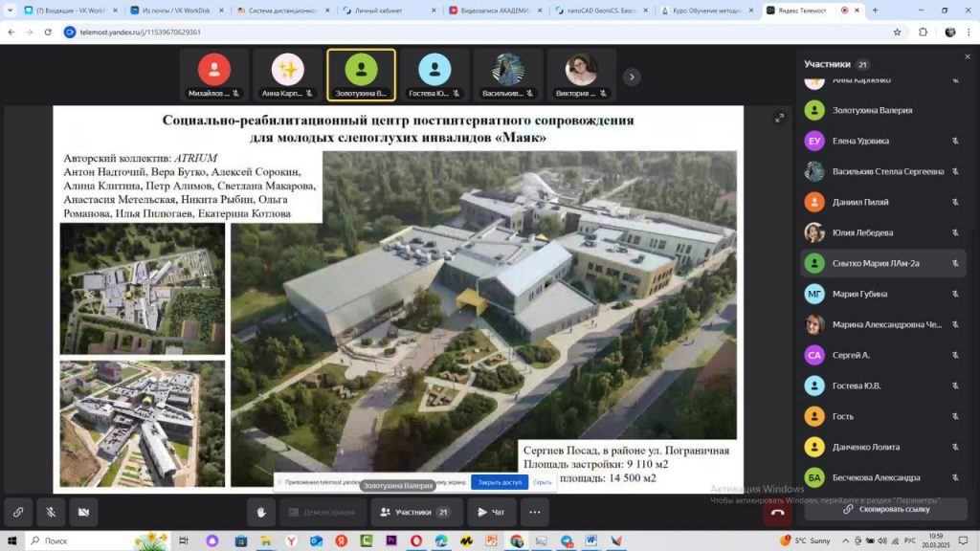Screen dimensions: 980x551
Task: Click the copy meeting link icon at bottom left
Action: (17, 513)
